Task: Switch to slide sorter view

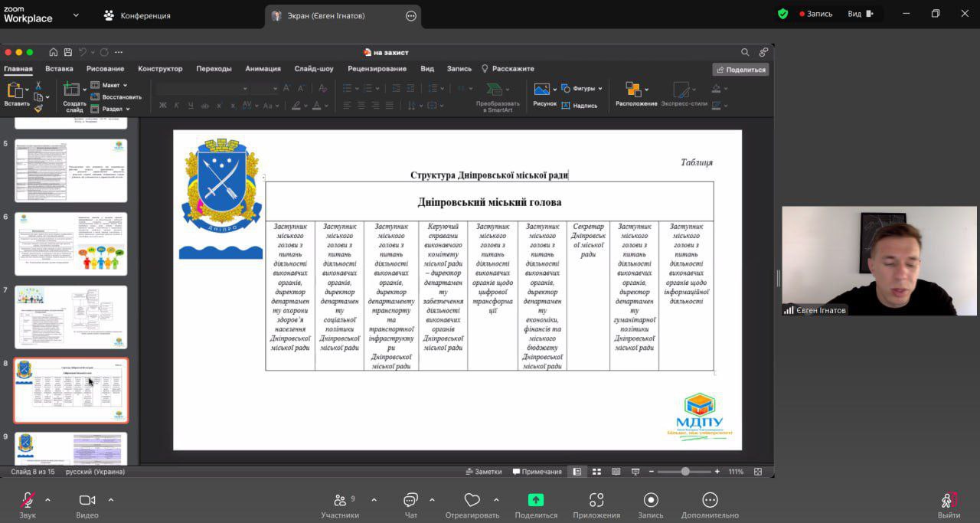Action: click(x=596, y=472)
